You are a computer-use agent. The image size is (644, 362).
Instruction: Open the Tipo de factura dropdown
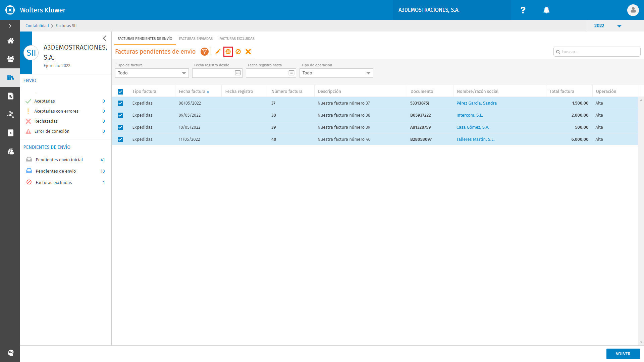point(152,73)
